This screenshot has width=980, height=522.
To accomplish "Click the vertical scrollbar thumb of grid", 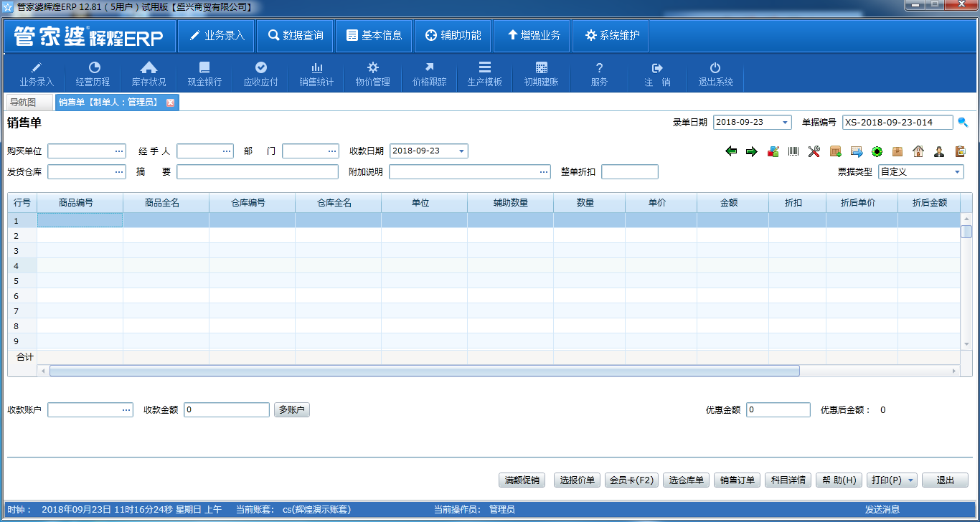I will [966, 232].
